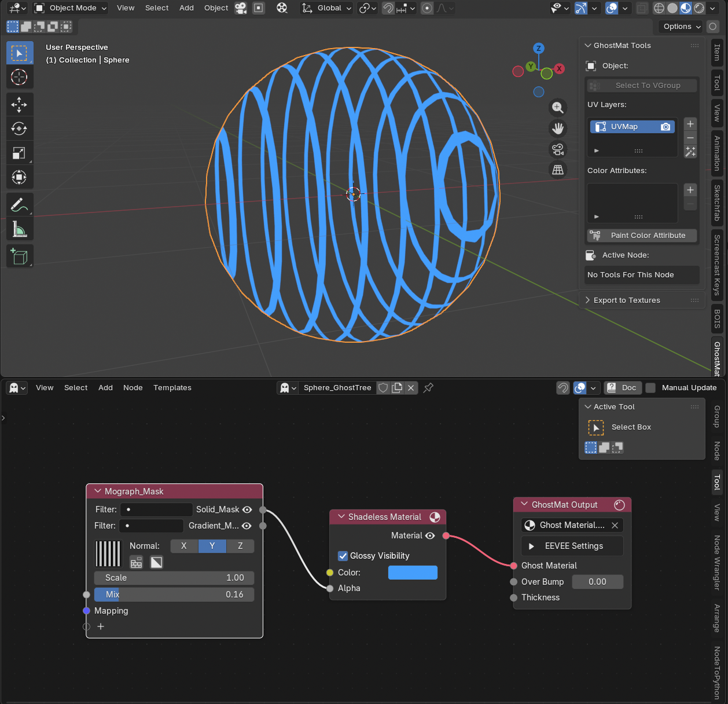Enable the Manual Update checkbox

click(650, 388)
